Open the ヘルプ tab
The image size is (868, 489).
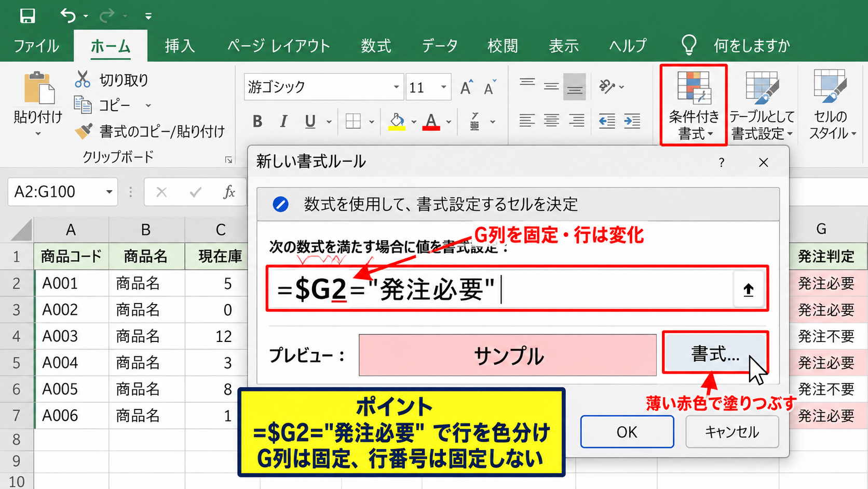pos(628,46)
